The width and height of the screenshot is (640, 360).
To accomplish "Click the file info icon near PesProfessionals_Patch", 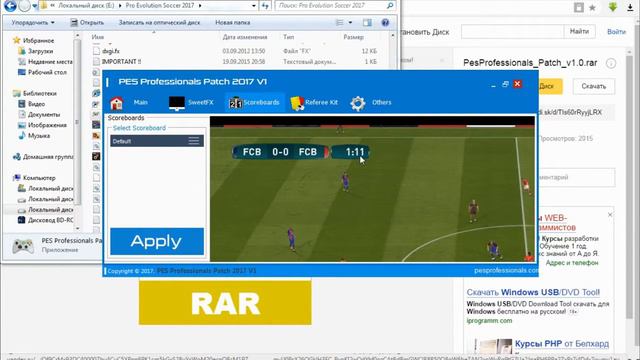I will pos(611,63).
